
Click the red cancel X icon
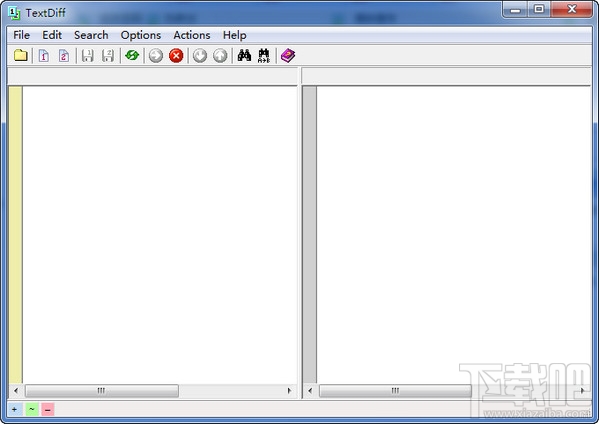(176, 56)
